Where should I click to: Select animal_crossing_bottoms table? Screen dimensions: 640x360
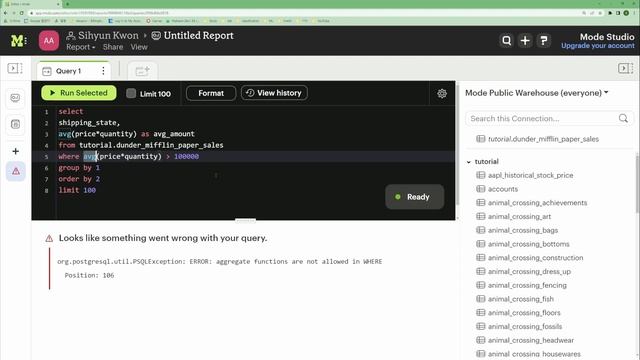coord(529,244)
